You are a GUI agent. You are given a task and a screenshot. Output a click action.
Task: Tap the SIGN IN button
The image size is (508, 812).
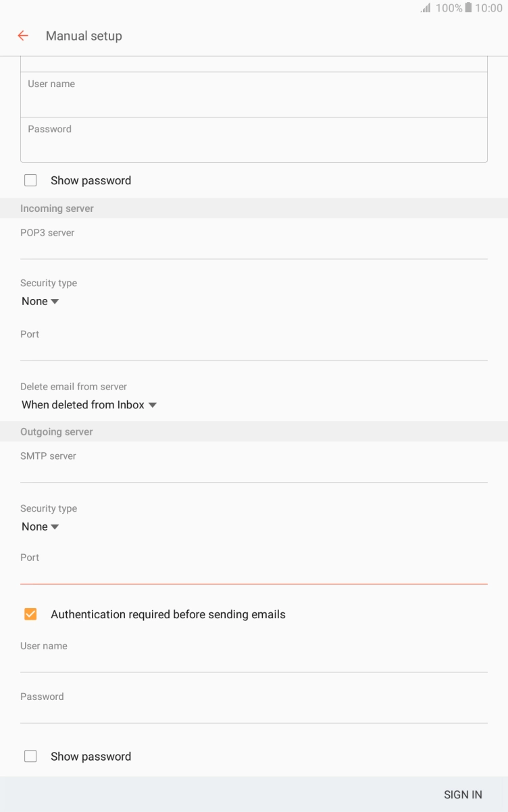(x=463, y=794)
